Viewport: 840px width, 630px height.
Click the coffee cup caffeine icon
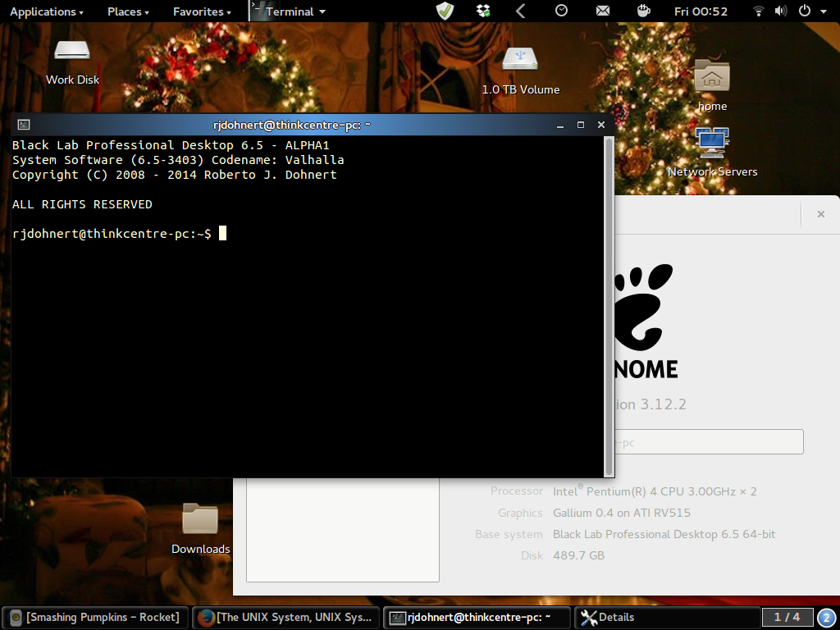click(x=643, y=11)
